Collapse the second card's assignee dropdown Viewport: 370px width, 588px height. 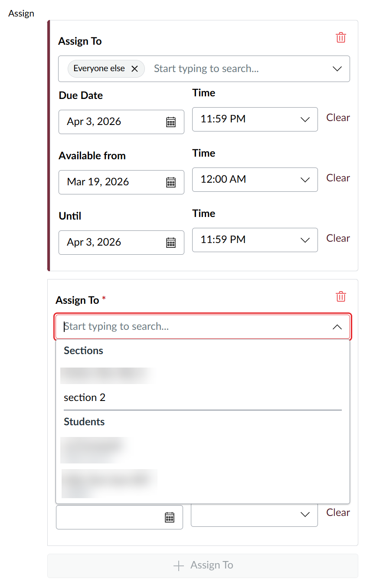point(337,326)
